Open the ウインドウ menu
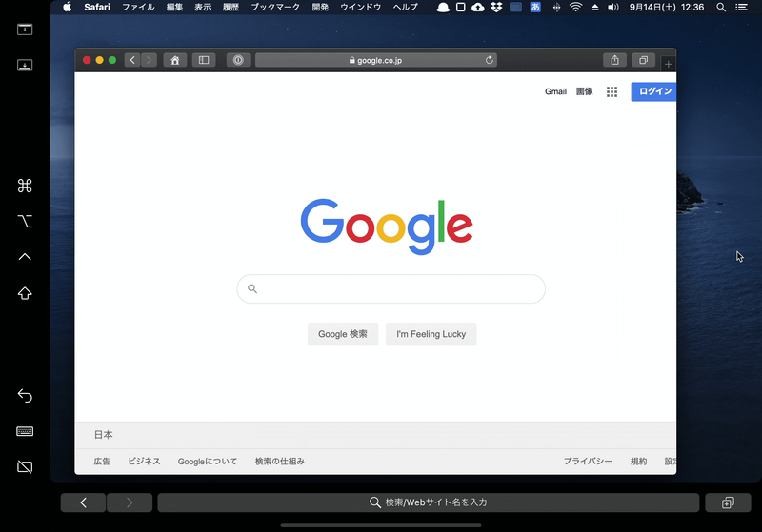Screen dimensions: 762x532 (x=361, y=7)
